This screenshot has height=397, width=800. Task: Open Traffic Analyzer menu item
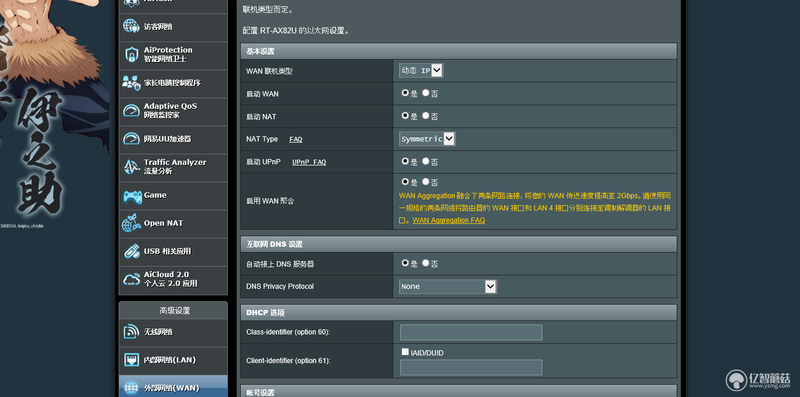pyautogui.click(x=173, y=167)
